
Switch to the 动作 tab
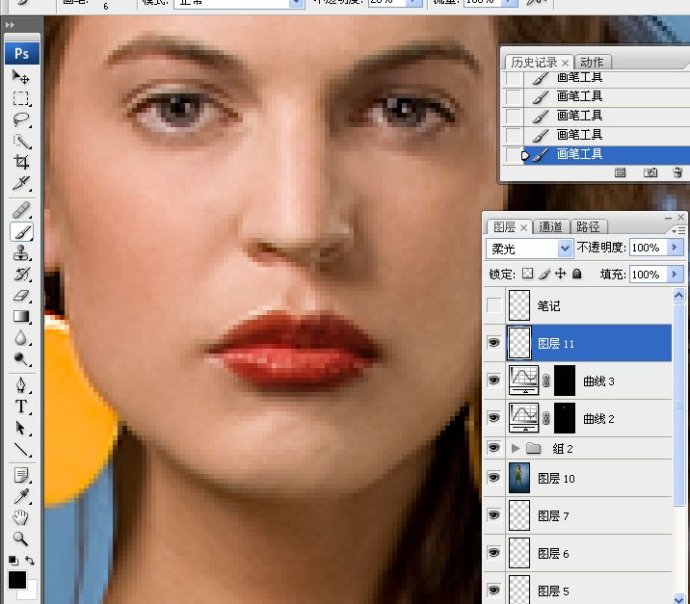[591, 62]
